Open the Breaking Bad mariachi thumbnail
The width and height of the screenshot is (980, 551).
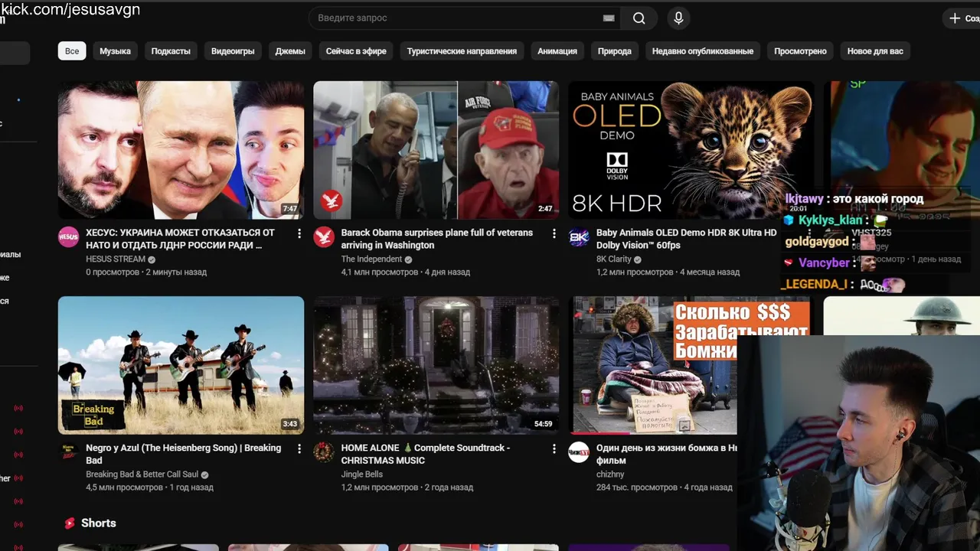pos(181,365)
